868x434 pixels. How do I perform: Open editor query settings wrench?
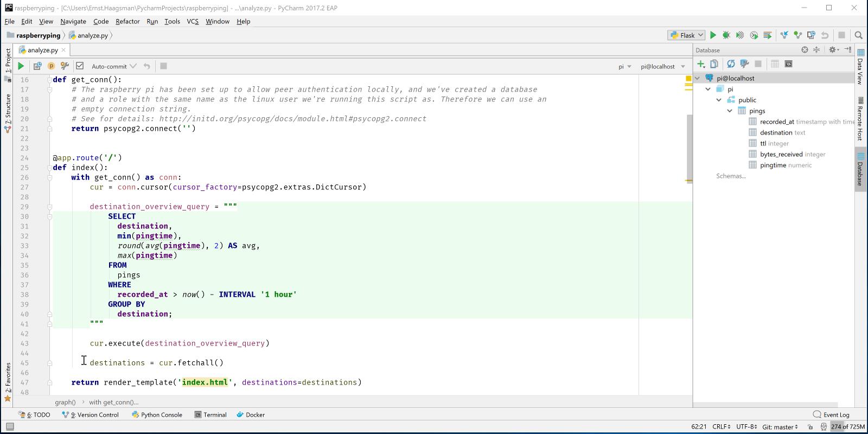point(65,66)
